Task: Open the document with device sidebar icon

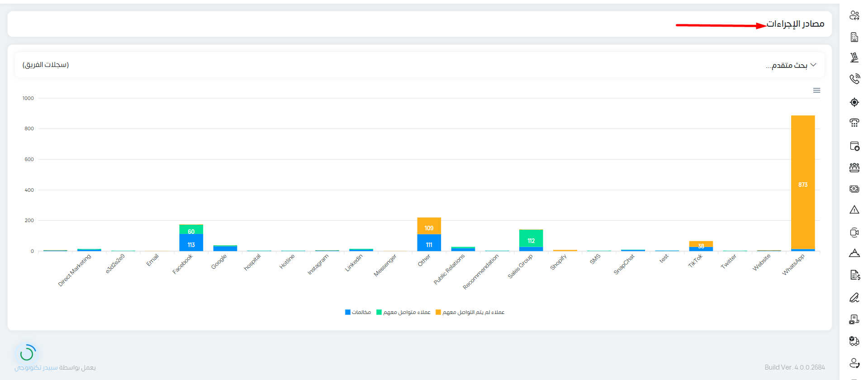Action: point(854,320)
